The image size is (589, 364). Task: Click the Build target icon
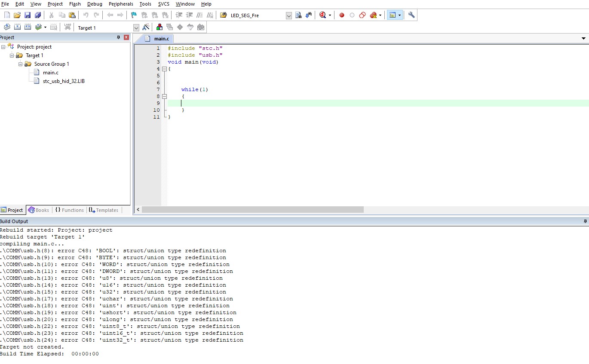[17, 27]
